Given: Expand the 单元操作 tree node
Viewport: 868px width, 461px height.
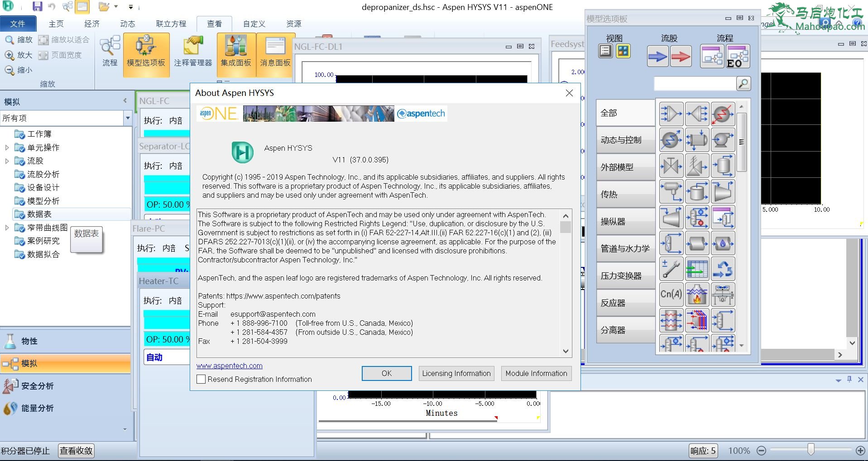Looking at the screenshot, I should 7,147.
